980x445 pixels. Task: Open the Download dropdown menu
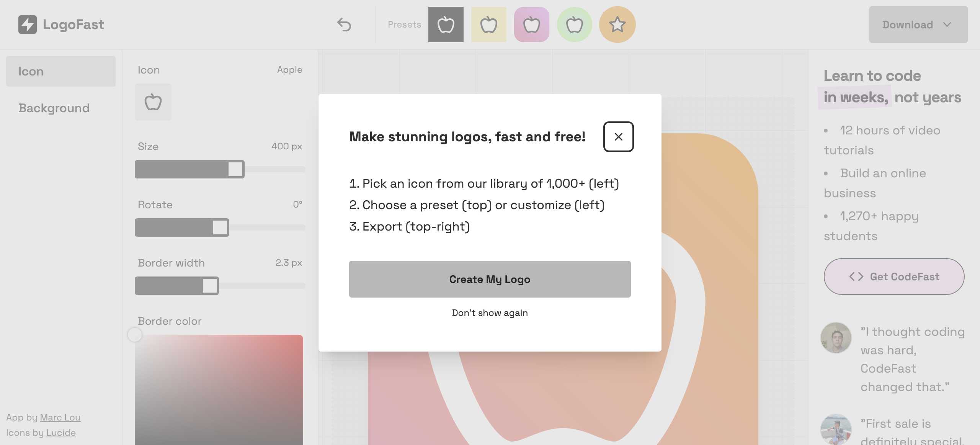[918, 25]
